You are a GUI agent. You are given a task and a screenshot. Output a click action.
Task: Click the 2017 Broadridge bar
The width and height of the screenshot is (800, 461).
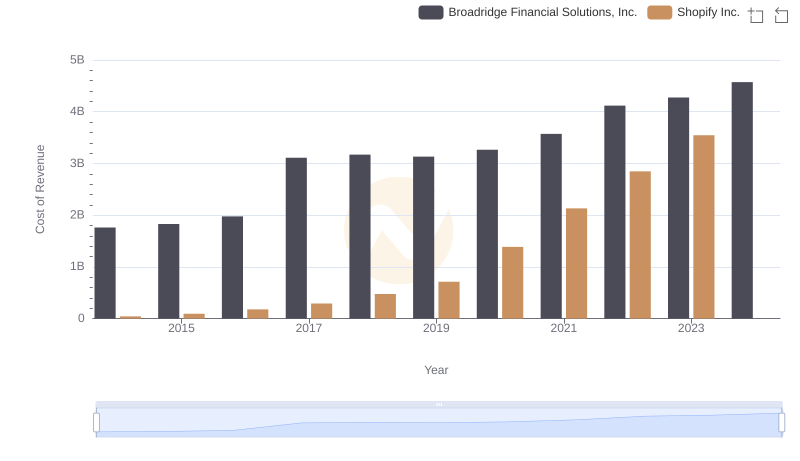(296, 238)
